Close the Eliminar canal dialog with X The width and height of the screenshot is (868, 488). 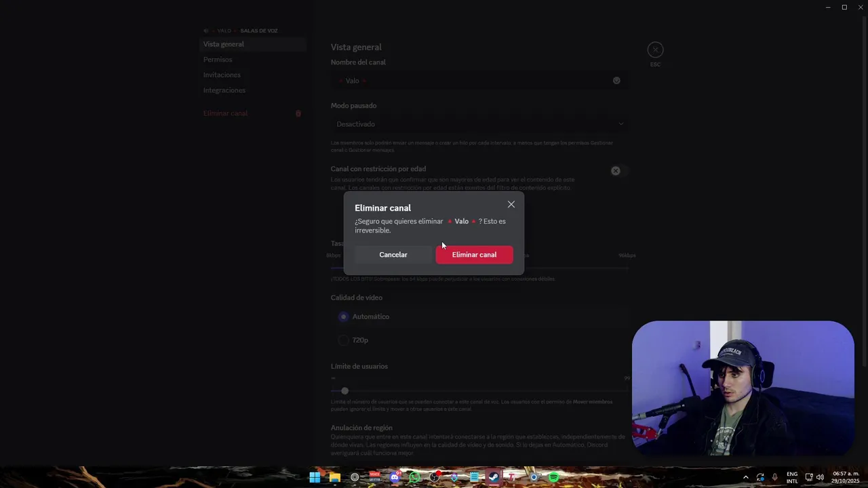click(x=511, y=205)
